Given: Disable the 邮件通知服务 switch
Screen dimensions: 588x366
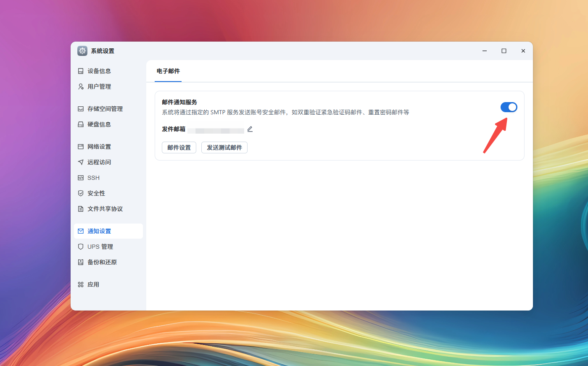Looking at the screenshot, I should coord(509,107).
